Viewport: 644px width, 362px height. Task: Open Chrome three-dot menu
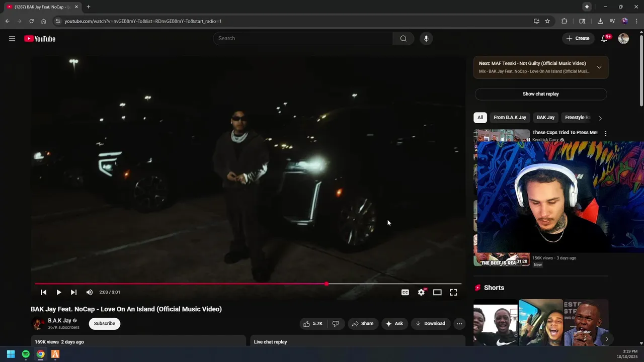(636, 21)
